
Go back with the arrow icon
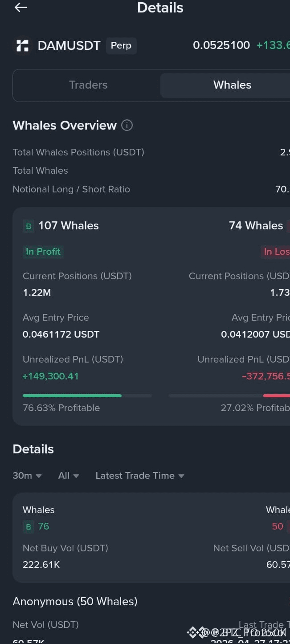coord(21,7)
